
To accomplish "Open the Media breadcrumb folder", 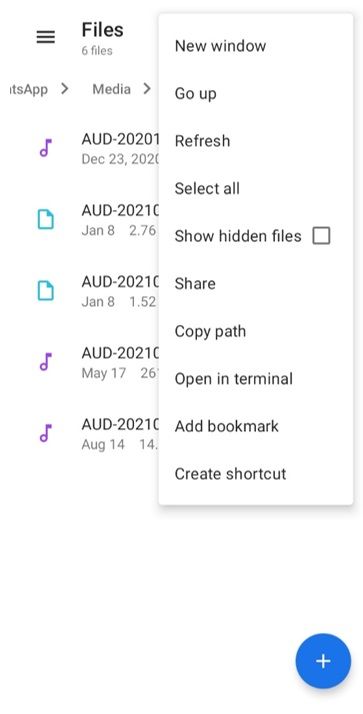I will point(111,89).
